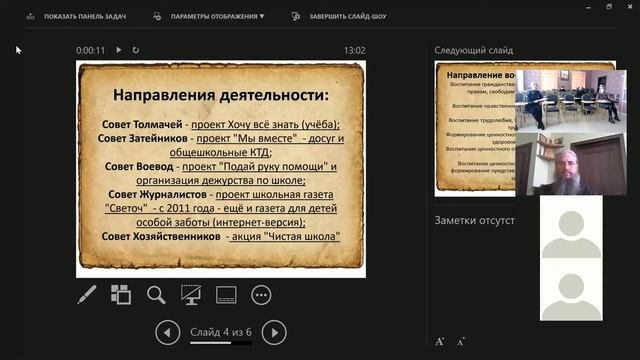640x360 pixels.
Task: Click the taskbar icon beside Показать панель задач
Action: (31, 16)
